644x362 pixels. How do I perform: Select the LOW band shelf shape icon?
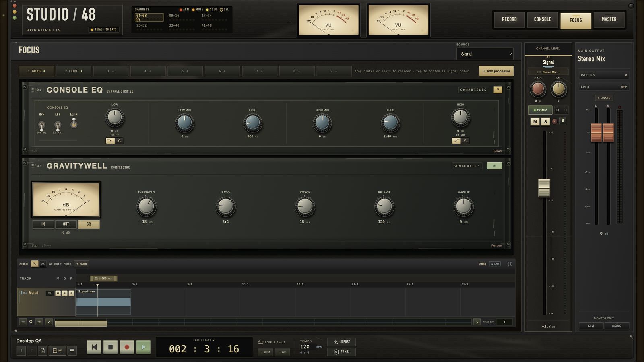[110, 141]
